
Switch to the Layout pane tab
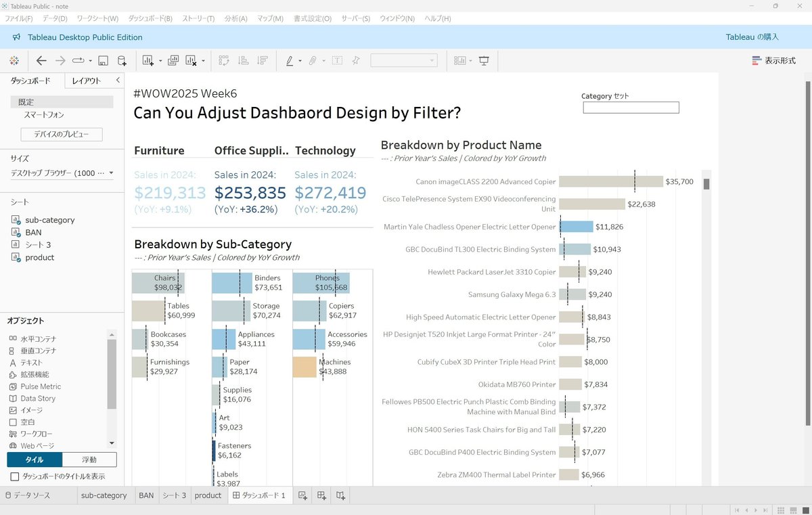[87, 81]
